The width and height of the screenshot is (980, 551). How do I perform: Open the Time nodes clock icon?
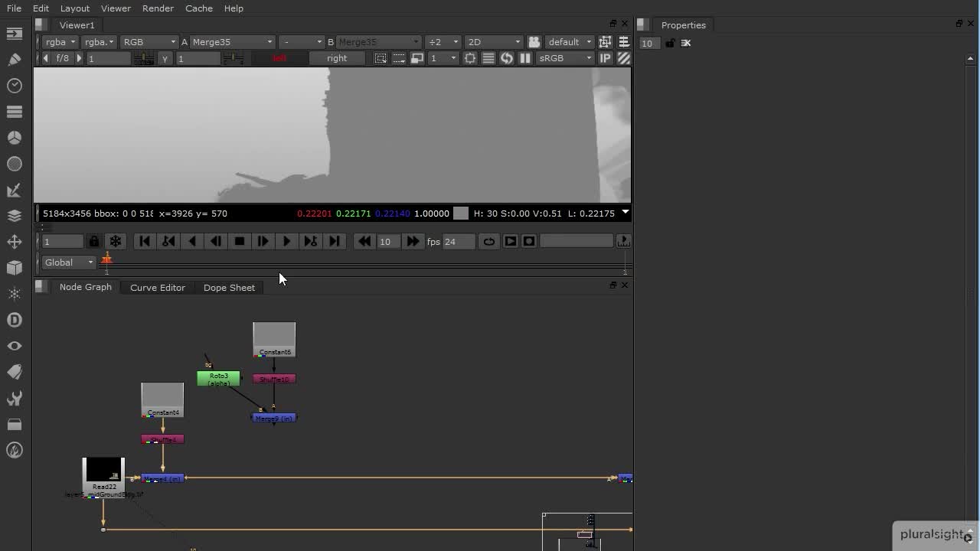[15, 86]
